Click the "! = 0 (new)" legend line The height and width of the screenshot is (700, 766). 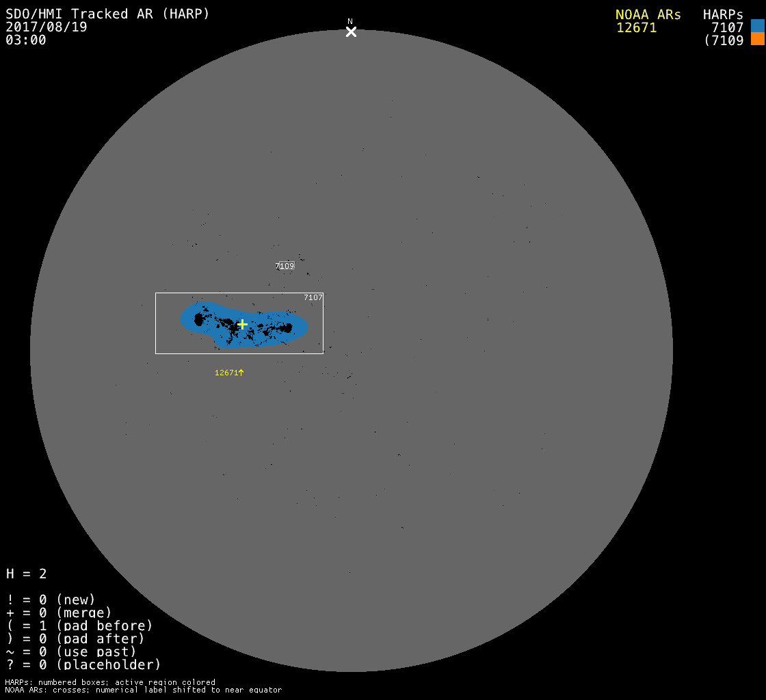coord(51,600)
